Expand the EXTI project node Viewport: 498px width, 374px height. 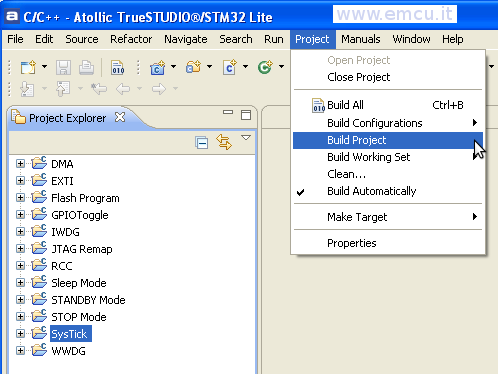20,181
